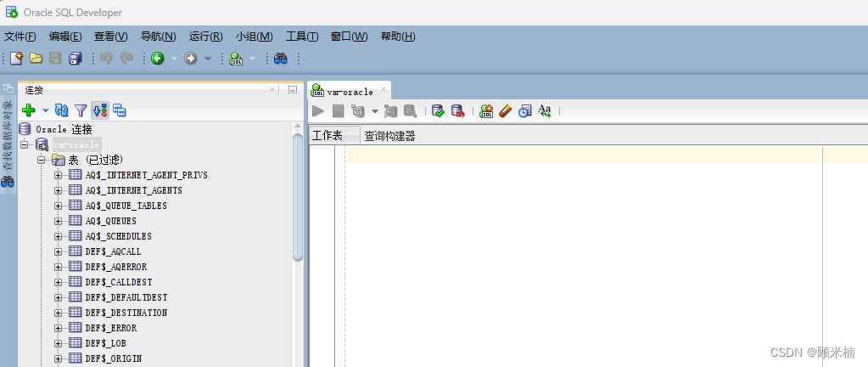Click the Save All icon
The height and width of the screenshot is (367, 868).
click(75, 58)
